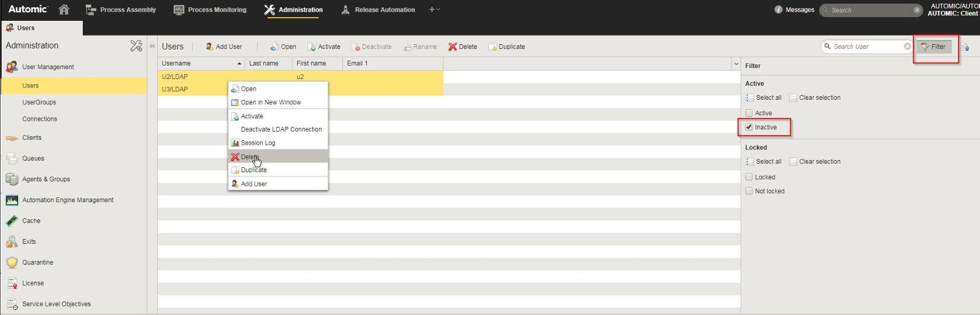
Task: Click the export icon next to Filter
Action: tap(965, 47)
